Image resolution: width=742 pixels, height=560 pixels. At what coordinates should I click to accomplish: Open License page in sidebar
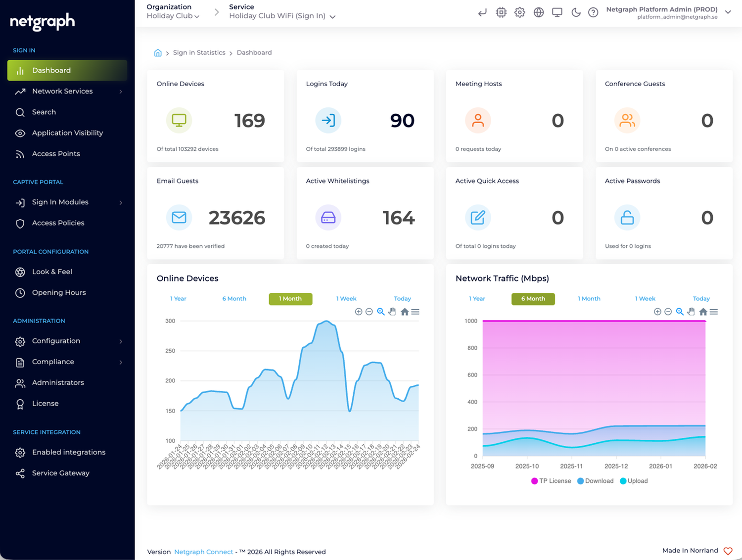click(x=67, y=404)
